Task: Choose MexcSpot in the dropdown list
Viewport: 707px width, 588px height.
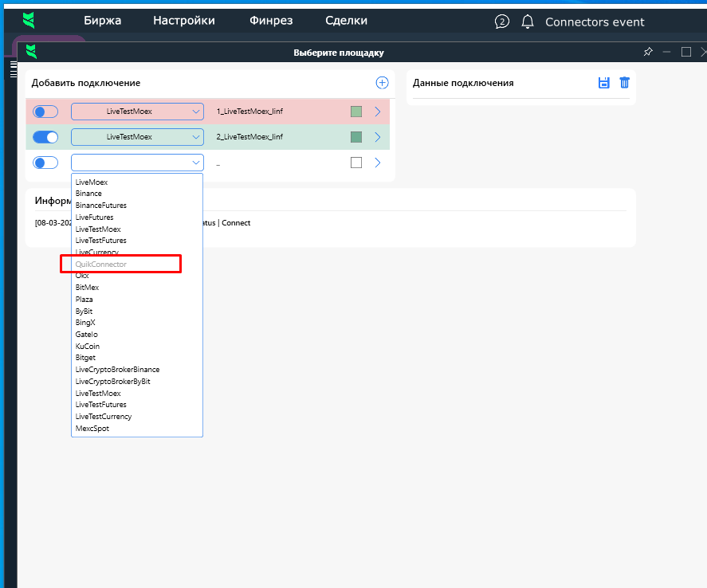Action: (92, 429)
